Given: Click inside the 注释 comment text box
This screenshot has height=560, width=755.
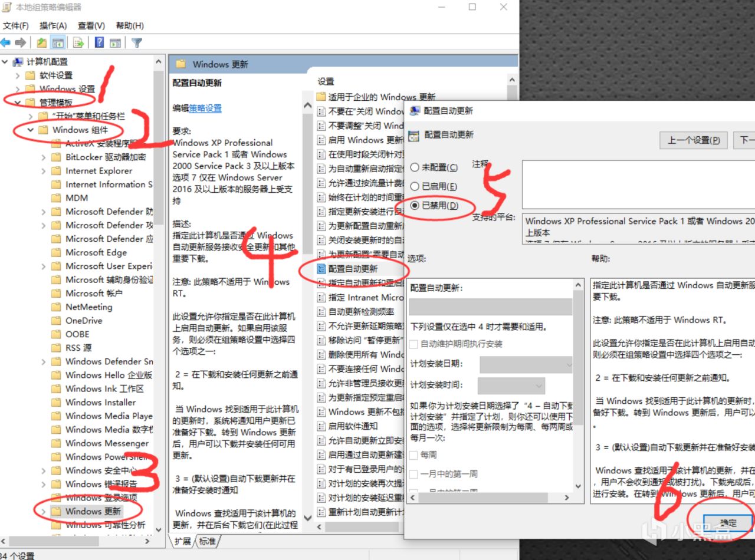Looking at the screenshot, I should click(x=638, y=185).
